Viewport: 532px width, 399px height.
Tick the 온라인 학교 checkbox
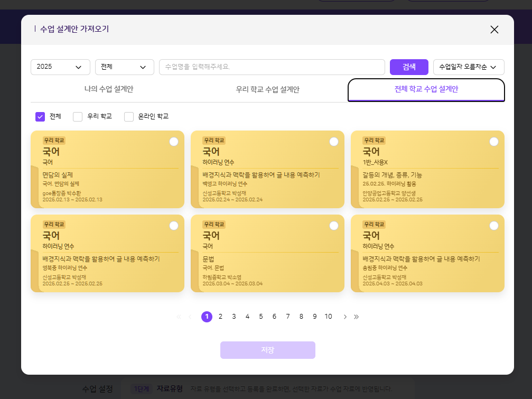[129, 117]
